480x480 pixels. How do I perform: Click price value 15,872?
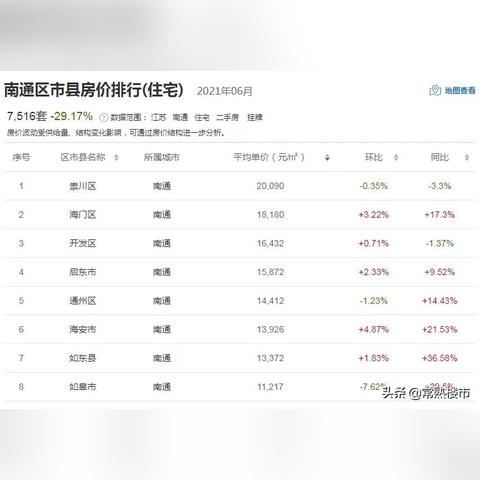pos(270,272)
